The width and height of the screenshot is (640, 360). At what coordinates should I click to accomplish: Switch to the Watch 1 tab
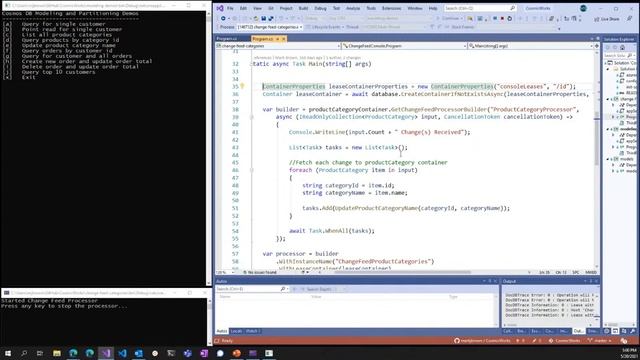[x=251, y=331]
